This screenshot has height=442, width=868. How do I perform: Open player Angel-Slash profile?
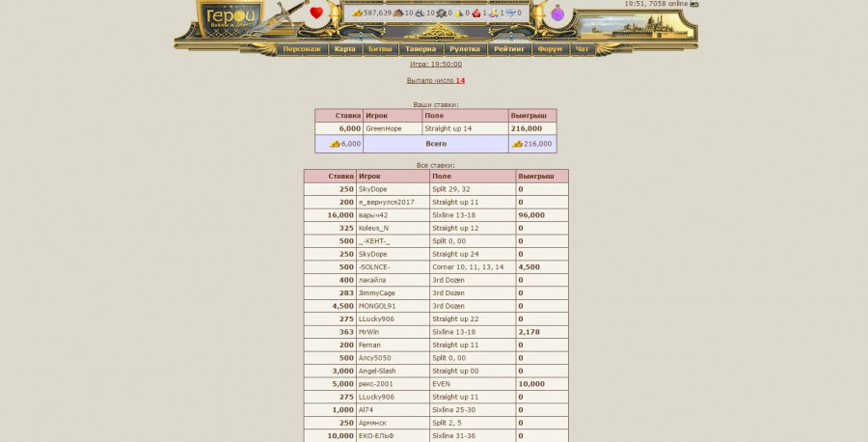377,372
